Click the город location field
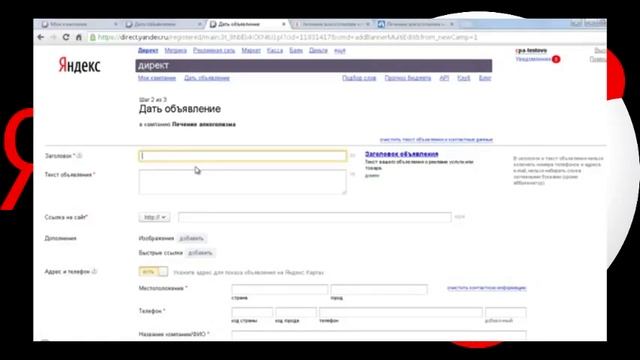The height and width of the screenshot is (360, 640). (379, 289)
